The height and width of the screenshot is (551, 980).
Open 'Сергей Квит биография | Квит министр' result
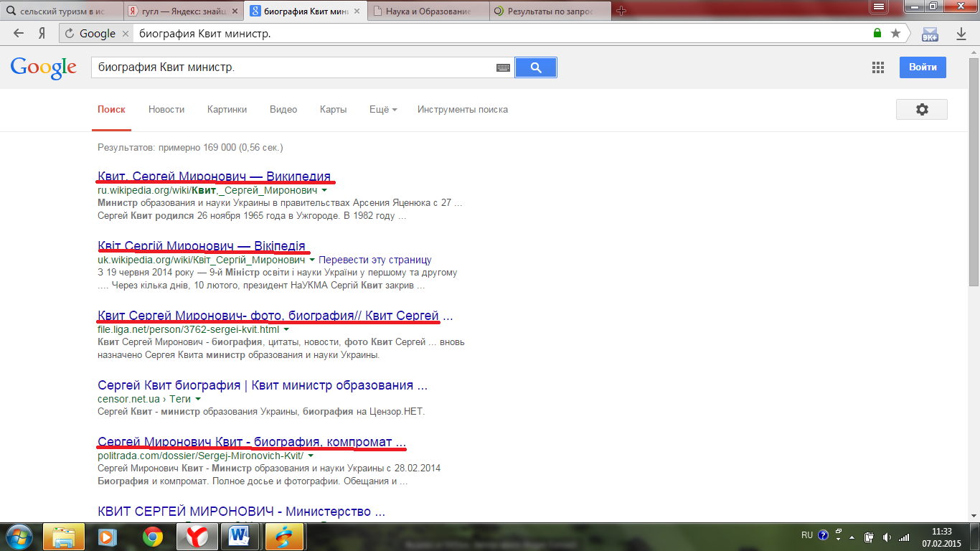[x=263, y=385]
